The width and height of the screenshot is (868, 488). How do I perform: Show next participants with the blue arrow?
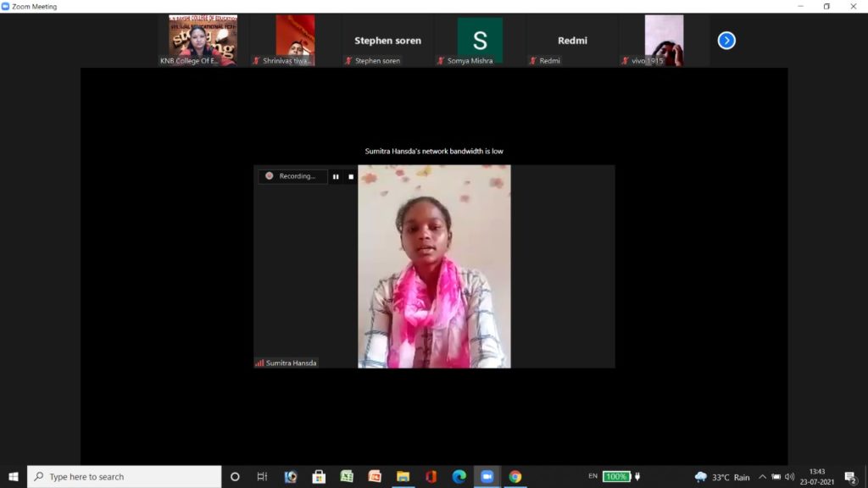(726, 40)
